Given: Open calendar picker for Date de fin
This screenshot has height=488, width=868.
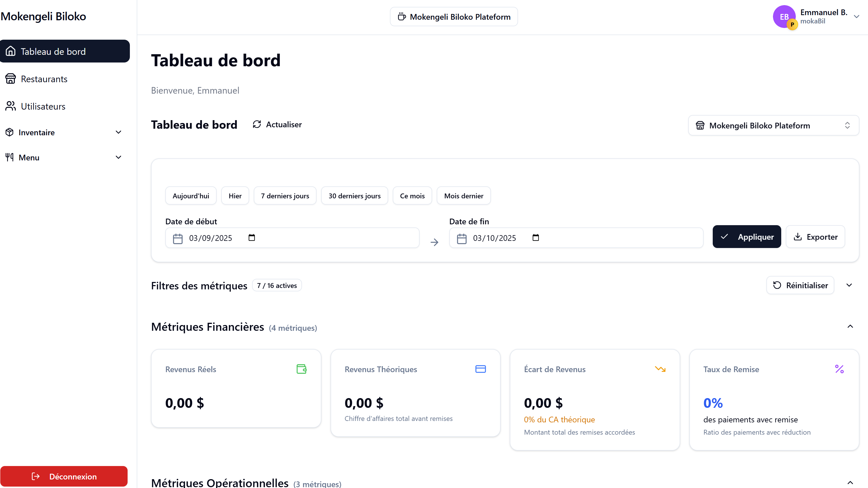Looking at the screenshot, I should click(x=535, y=237).
